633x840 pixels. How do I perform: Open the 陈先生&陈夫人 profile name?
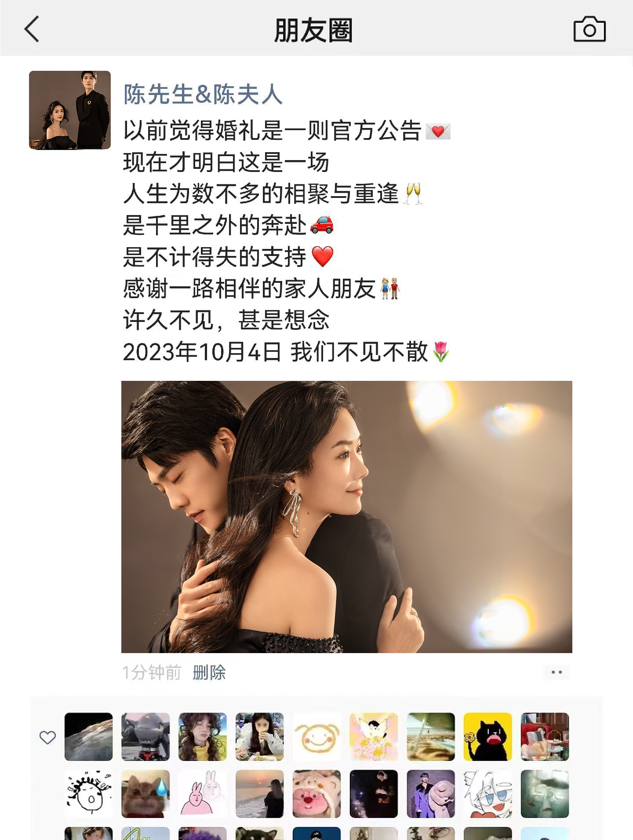point(203,94)
